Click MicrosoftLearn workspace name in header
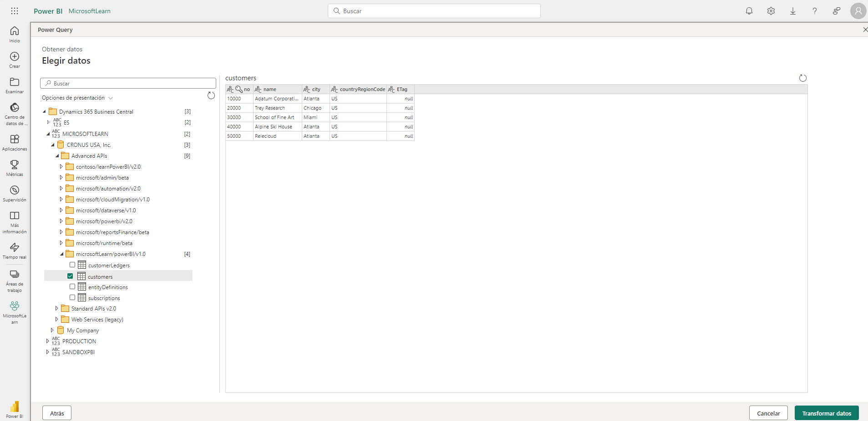 90,11
